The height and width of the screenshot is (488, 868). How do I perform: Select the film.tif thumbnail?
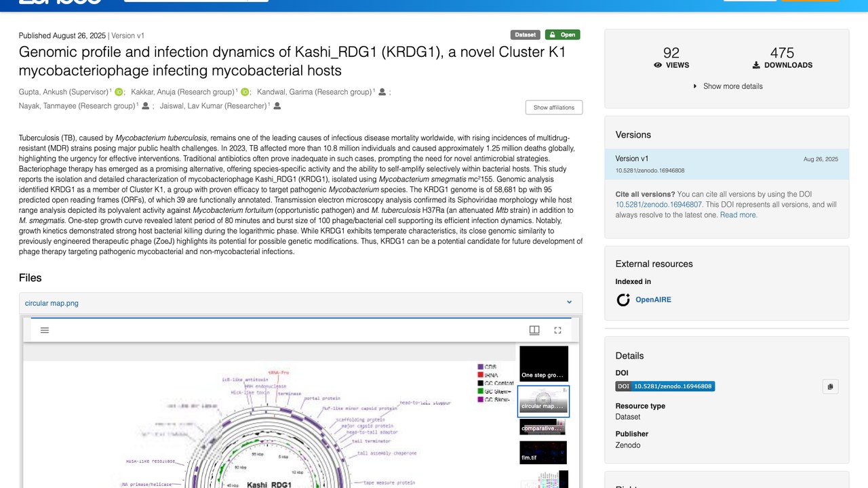(543, 452)
